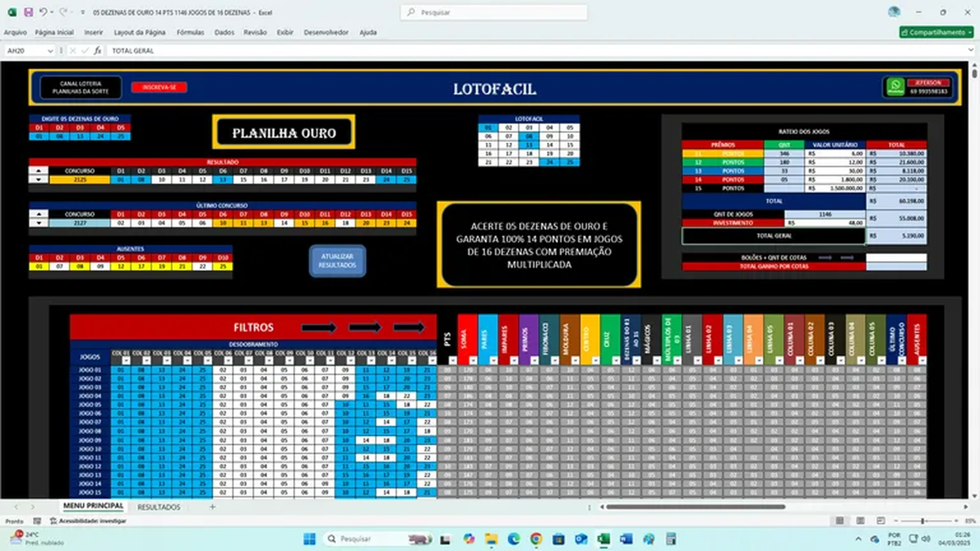The height and width of the screenshot is (551, 980).
Task: Select the TOTAL GERAL cell
Action: pyautogui.click(x=774, y=236)
